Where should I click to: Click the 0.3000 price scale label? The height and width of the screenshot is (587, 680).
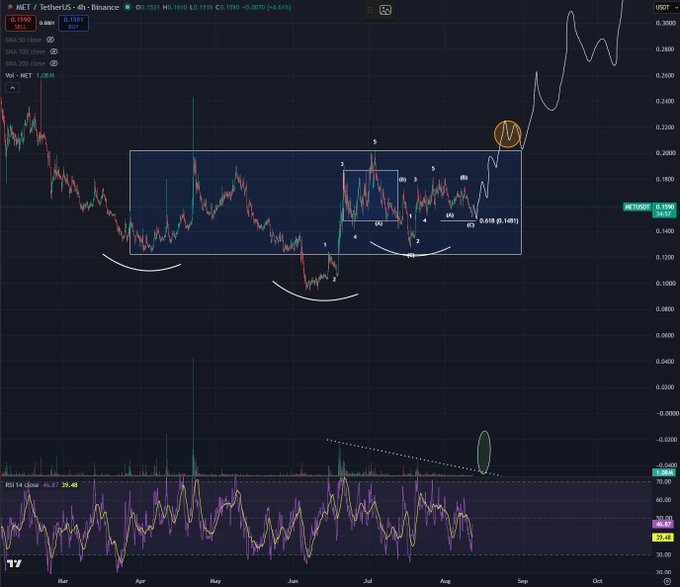pos(665,23)
